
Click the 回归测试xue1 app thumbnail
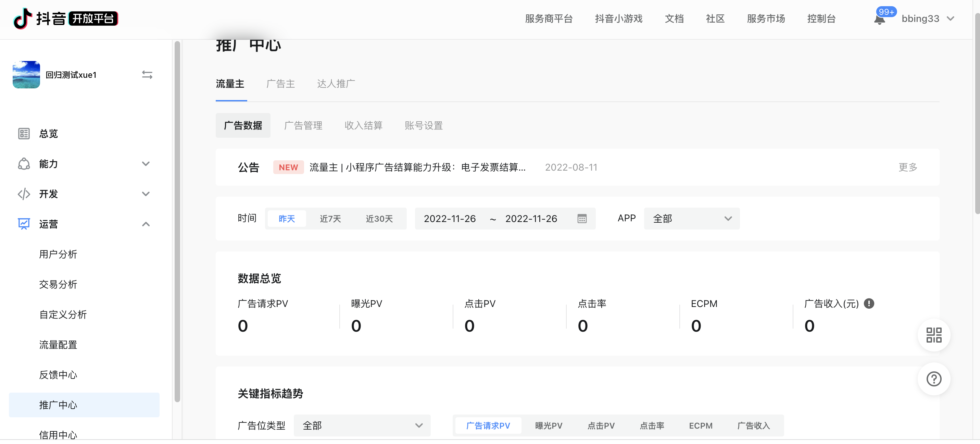[x=26, y=75]
